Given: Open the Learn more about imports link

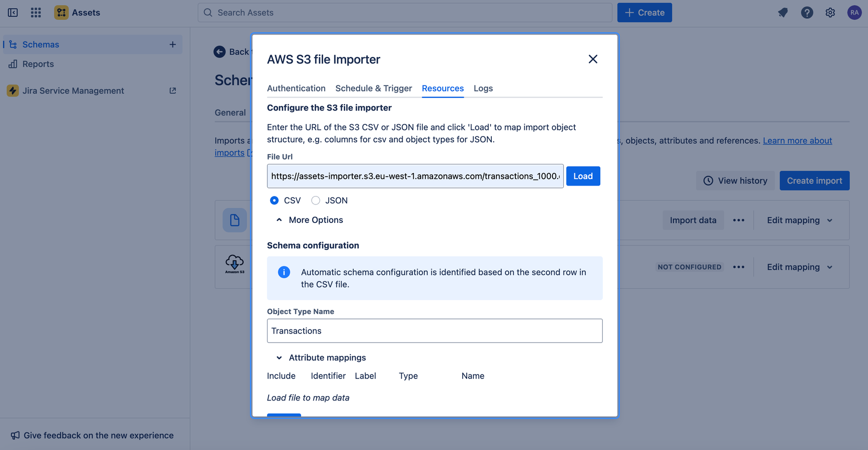Looking at the screenshot, I should (x=797, y=140).
